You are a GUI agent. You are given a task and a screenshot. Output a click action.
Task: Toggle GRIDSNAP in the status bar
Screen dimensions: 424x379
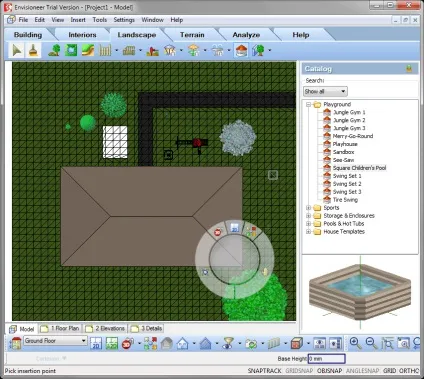(299, 371)
